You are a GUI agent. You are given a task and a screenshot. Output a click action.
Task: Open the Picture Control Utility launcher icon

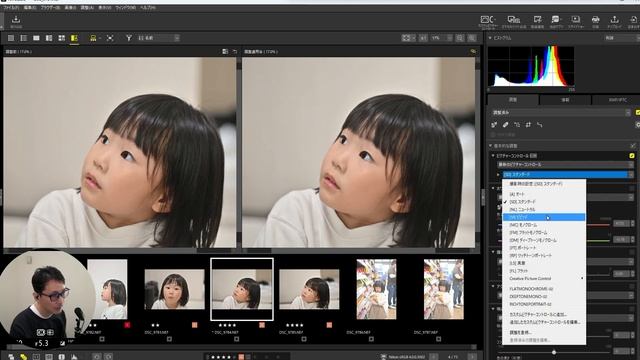(x=487, y=20)
